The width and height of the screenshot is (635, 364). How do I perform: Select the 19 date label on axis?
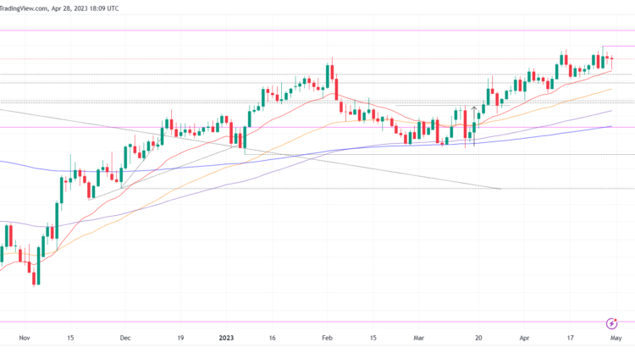click(x=180, y=338)
